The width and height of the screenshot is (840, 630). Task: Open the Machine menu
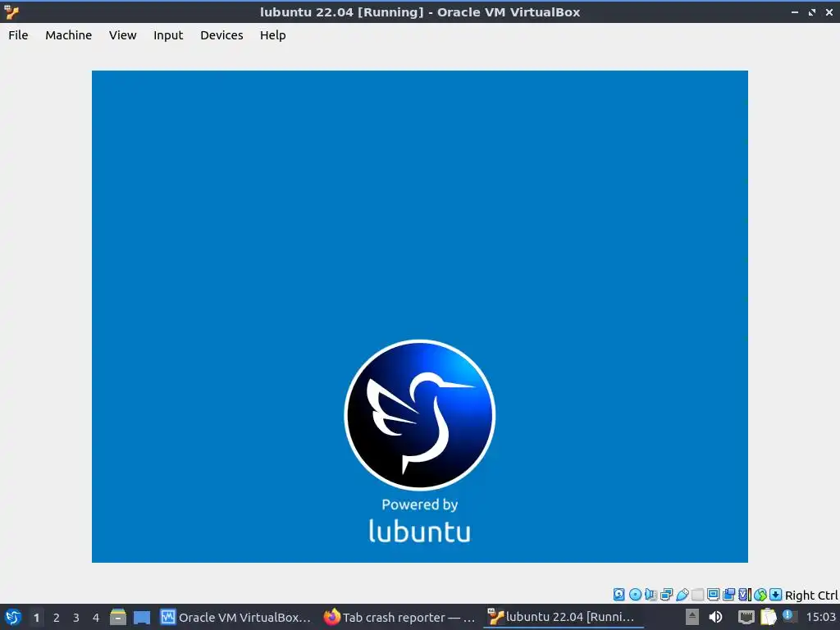pos(69,35)
